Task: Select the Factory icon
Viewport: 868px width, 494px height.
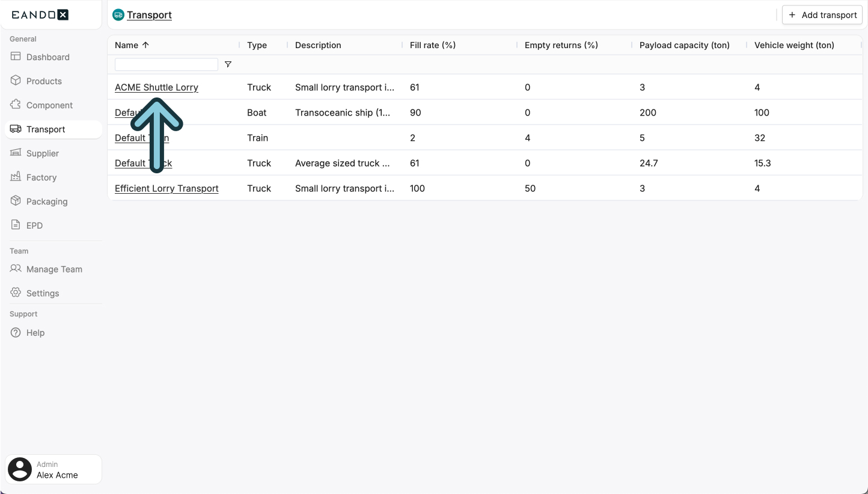Action: click(x=15, y=177)
